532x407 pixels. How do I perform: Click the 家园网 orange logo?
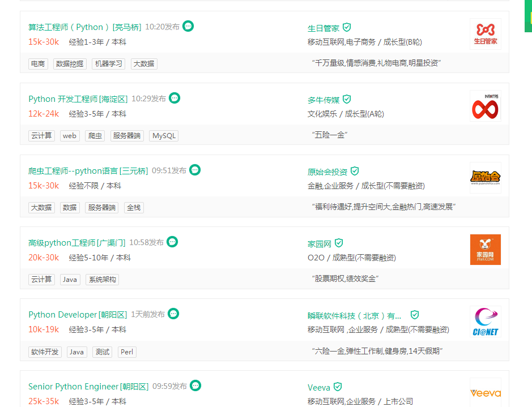[485, 250]
